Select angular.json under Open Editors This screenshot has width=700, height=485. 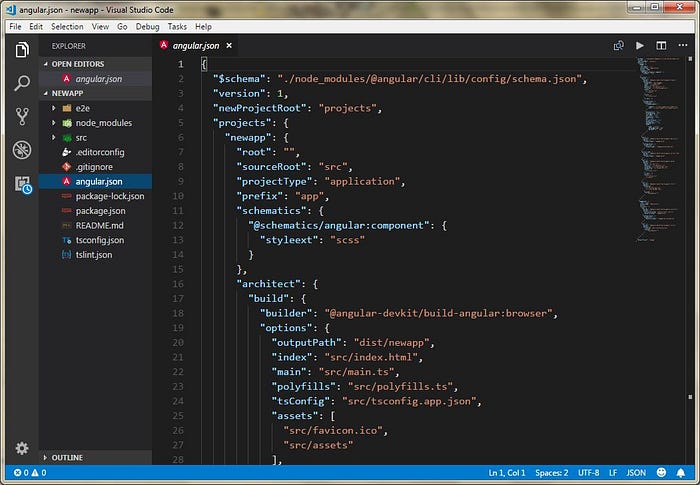coord(96,79)
